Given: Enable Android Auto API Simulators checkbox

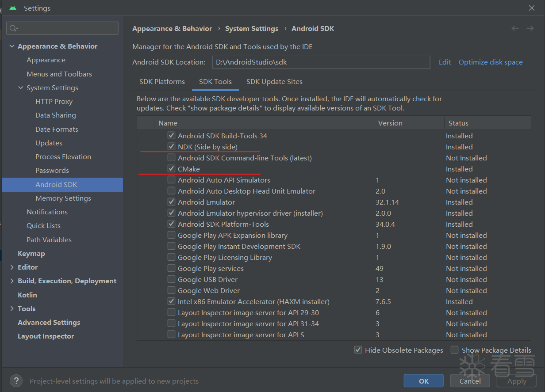Looking at the screenshot, I should (171, 180).
